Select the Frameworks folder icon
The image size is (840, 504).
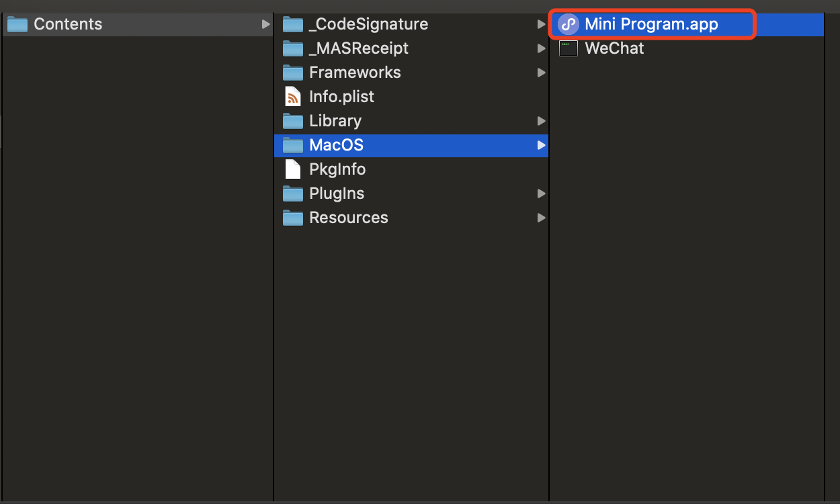coord(293,73)
